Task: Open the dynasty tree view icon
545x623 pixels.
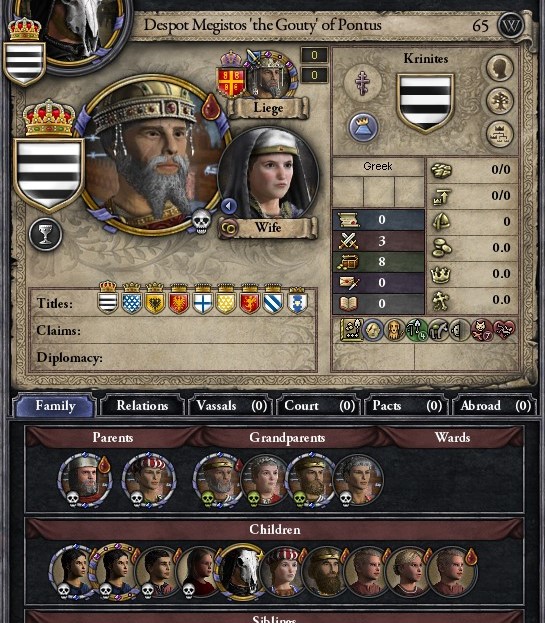Action: point(500,101)
